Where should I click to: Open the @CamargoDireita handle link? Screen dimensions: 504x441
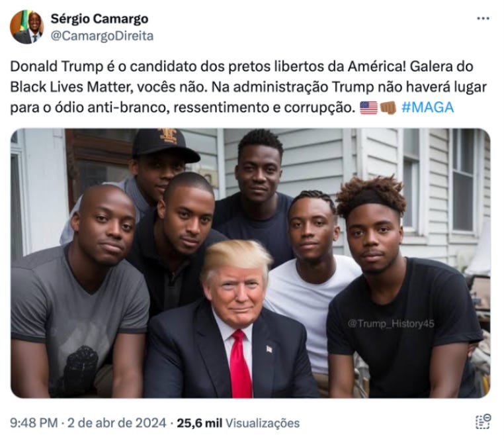103,36
